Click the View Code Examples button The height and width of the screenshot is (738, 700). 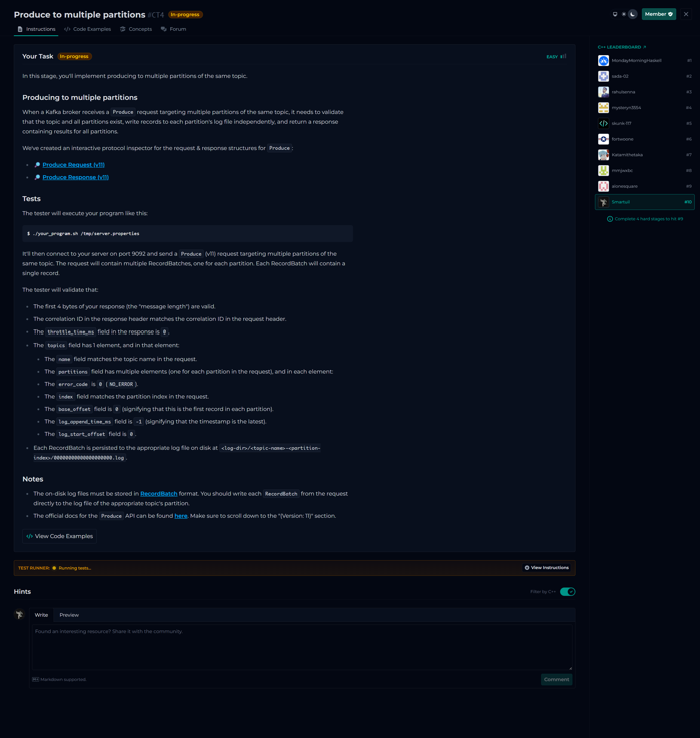tap(60, 536)
